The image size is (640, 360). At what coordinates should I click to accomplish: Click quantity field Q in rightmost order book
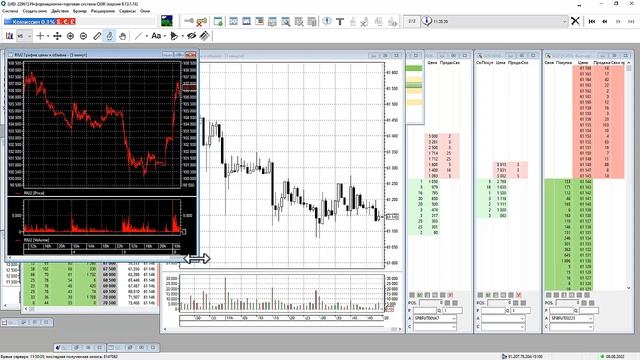[589, 311]
